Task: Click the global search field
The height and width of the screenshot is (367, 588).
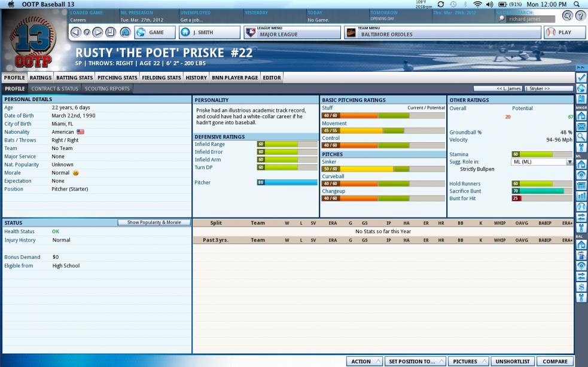Action: pyautogui.click(x=530, y=19)
